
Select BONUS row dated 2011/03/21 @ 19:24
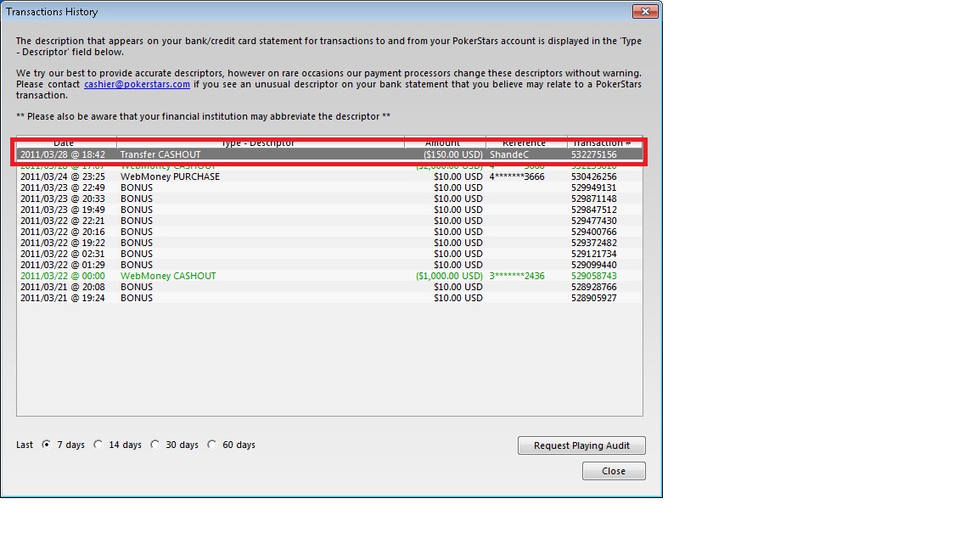click(x=329, y=298)
